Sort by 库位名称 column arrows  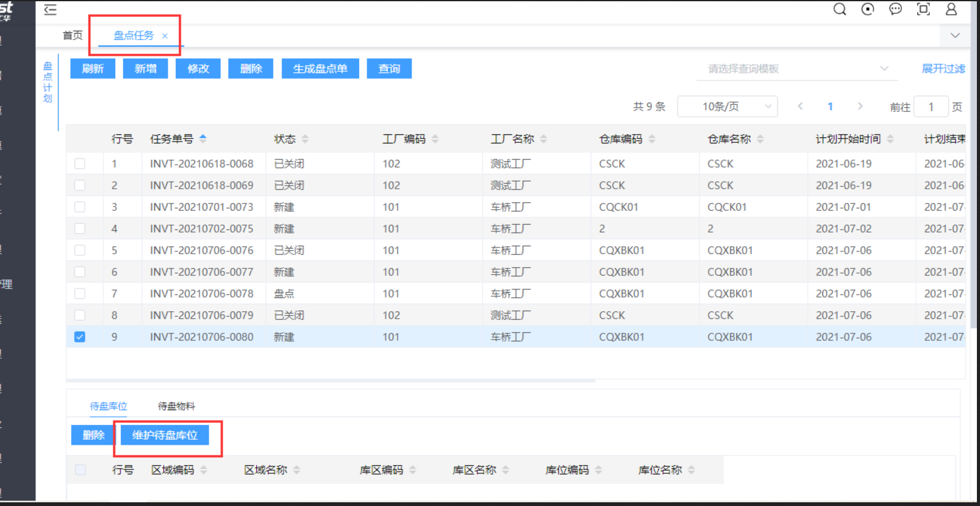point(691,470)
